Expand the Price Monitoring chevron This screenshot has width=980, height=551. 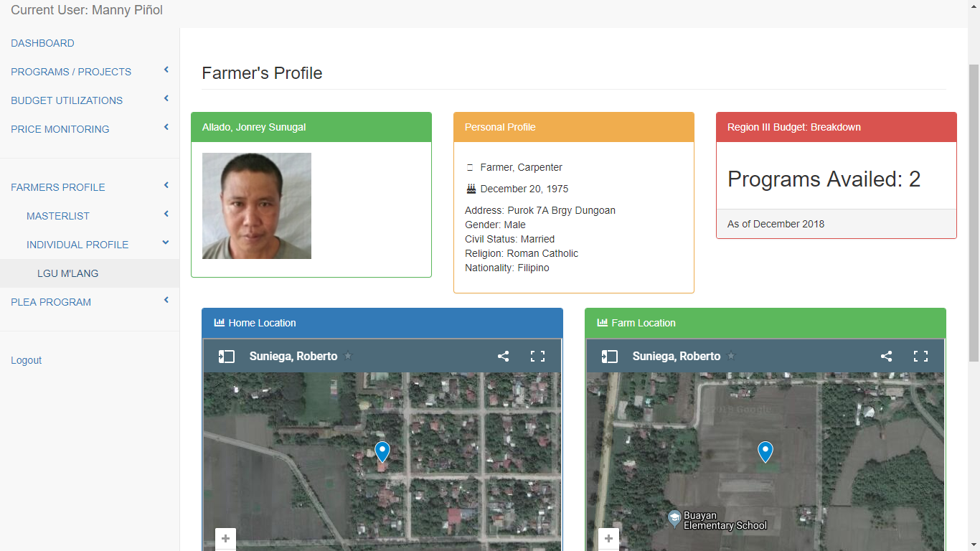point(166,127)
